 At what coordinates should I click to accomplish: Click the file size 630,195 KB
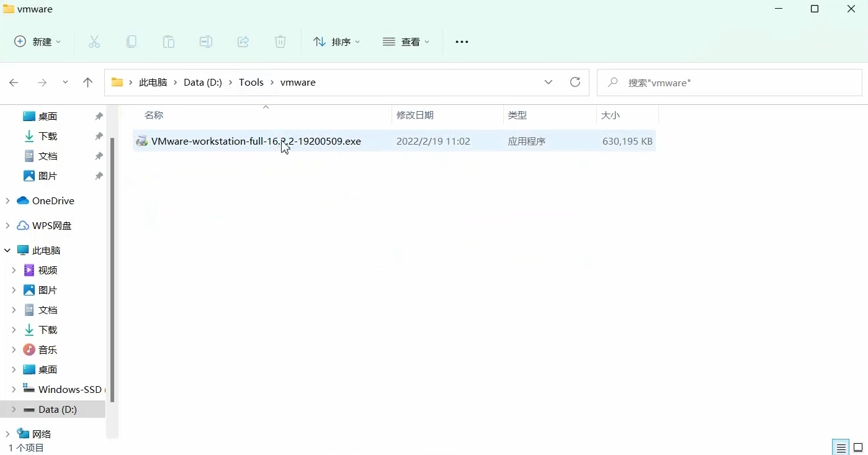627,142
